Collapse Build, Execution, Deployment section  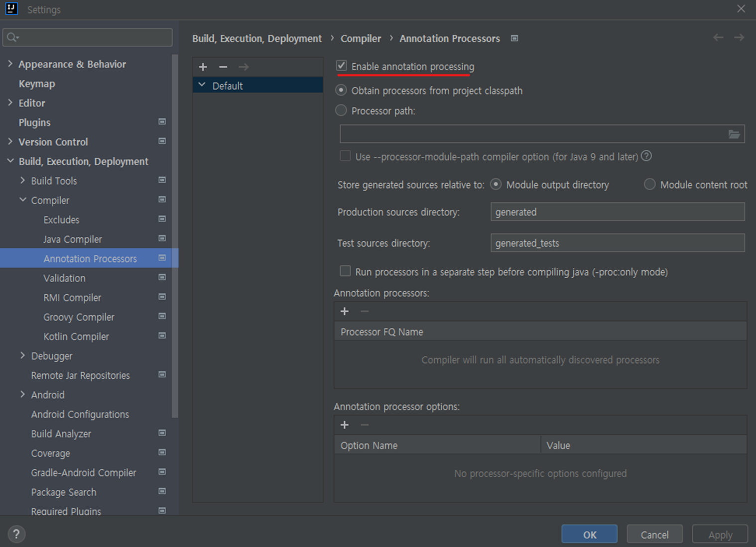click(10, 161)
